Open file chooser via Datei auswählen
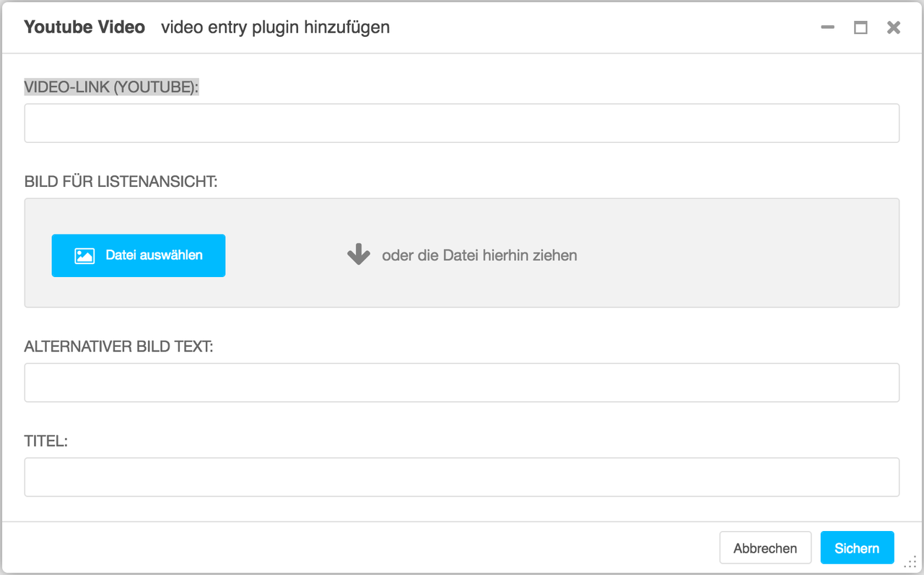Image resolution: width=924 pixels, height=575 pixels. pos(139,255)
